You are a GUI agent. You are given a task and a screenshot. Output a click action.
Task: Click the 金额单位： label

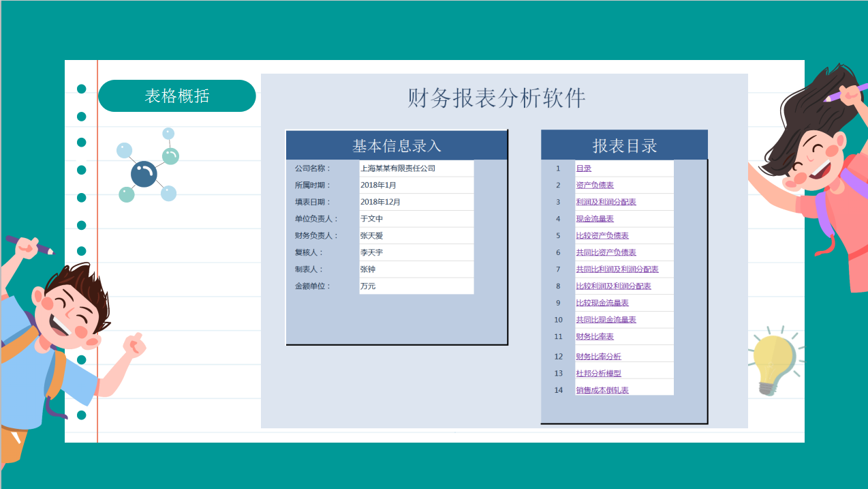[313, 286]
